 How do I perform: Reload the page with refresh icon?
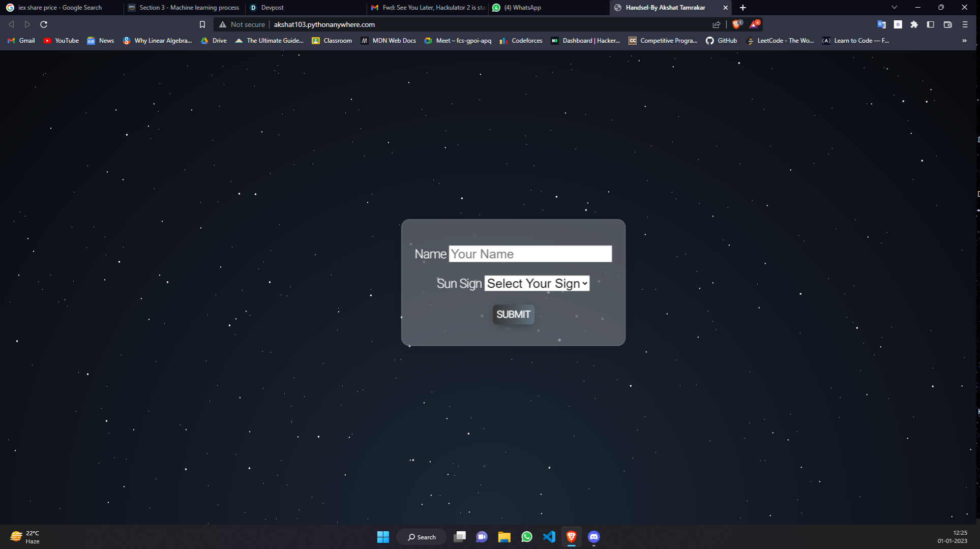coord(44,24)
